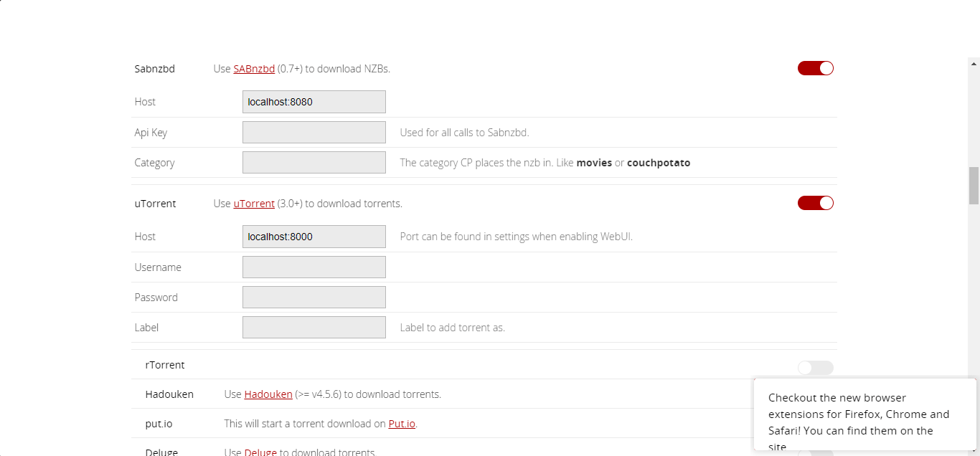This screenshot has height=456, width=980.
Task: Disable the Sabnzbd downloader toggle
Action: point(815,68)
